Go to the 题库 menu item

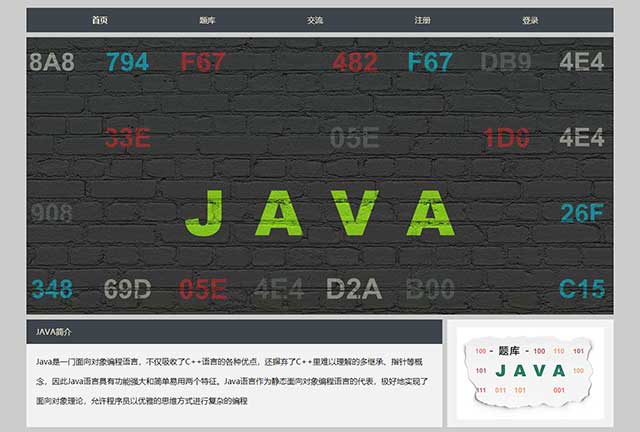(207, 20)
